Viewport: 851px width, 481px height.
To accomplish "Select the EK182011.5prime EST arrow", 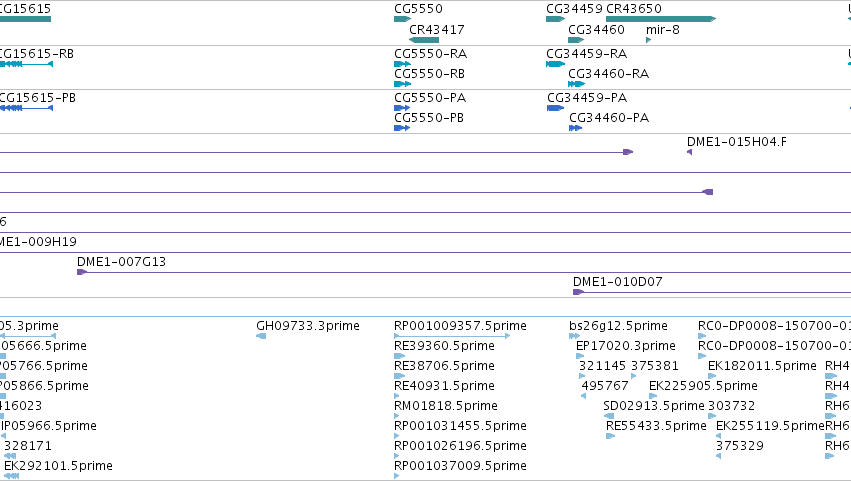I will click(x=712, y=376).
